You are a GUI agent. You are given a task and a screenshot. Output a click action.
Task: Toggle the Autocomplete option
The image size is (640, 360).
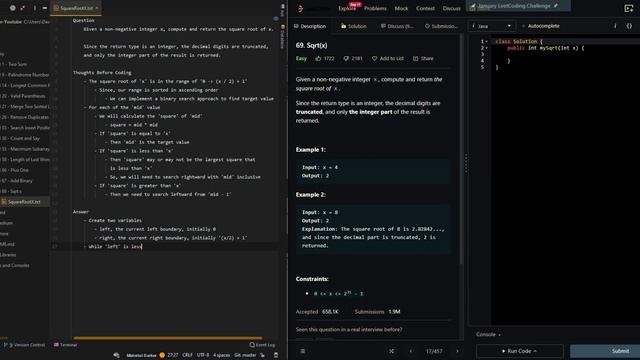click(540, 26)
